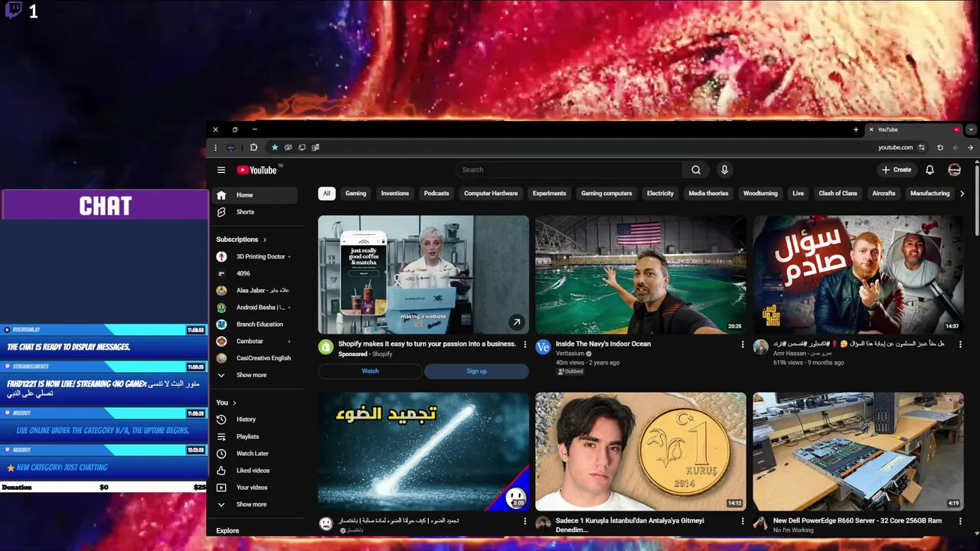Open the Shopify ad external link icon
Image resolution: width=980 pixels, height=551 pixels.
tap(516, 322)
